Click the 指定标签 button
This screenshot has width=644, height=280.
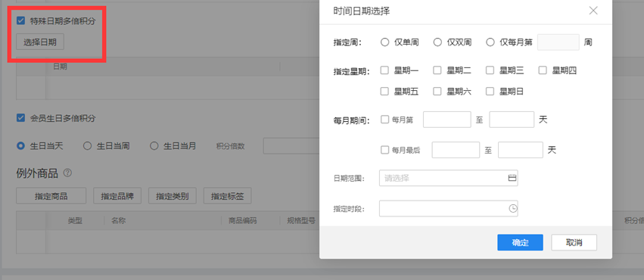click(x=228, y=196)
